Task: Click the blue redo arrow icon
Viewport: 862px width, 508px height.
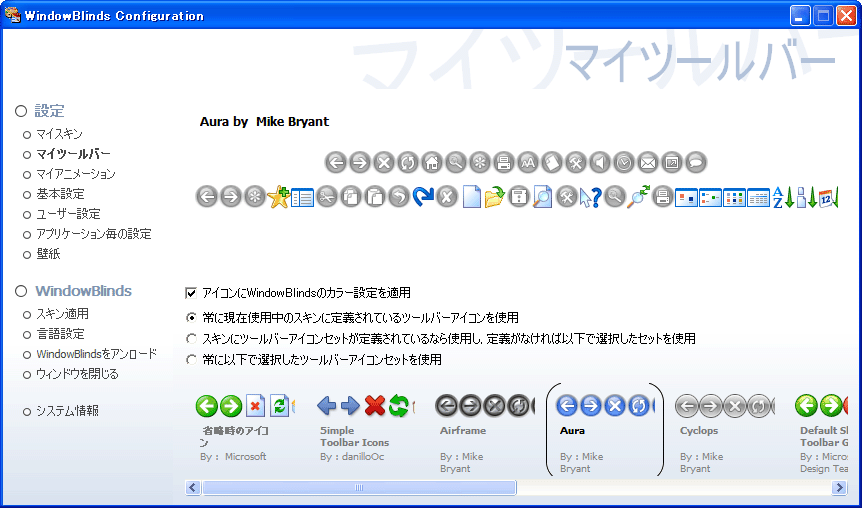Action: tap(423, 197)
